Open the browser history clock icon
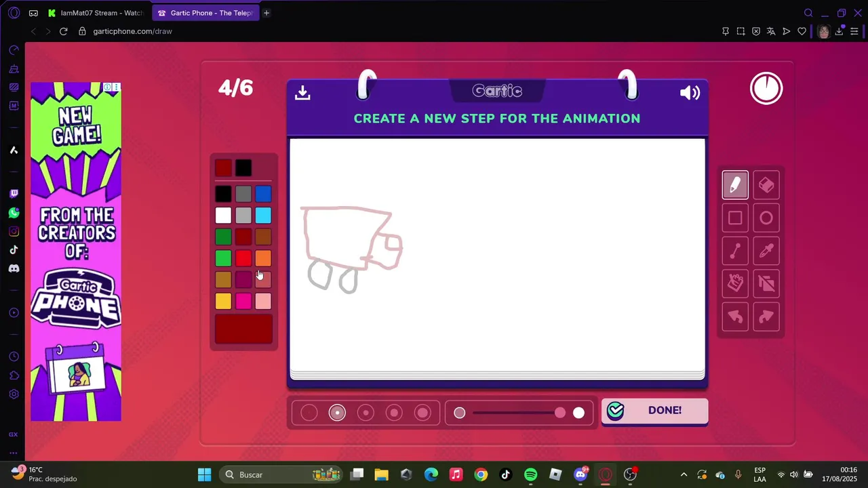868x488 pixels. coord(14,357)
